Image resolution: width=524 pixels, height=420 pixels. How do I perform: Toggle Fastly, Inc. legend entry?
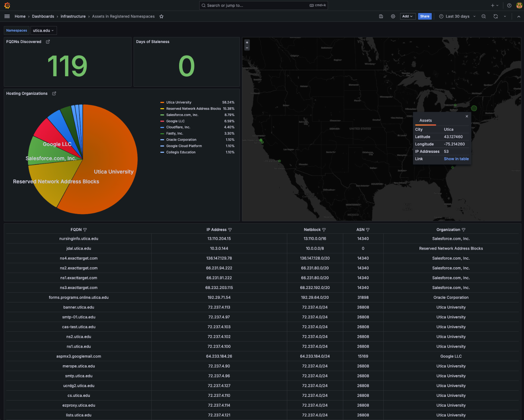coord(175,134)
